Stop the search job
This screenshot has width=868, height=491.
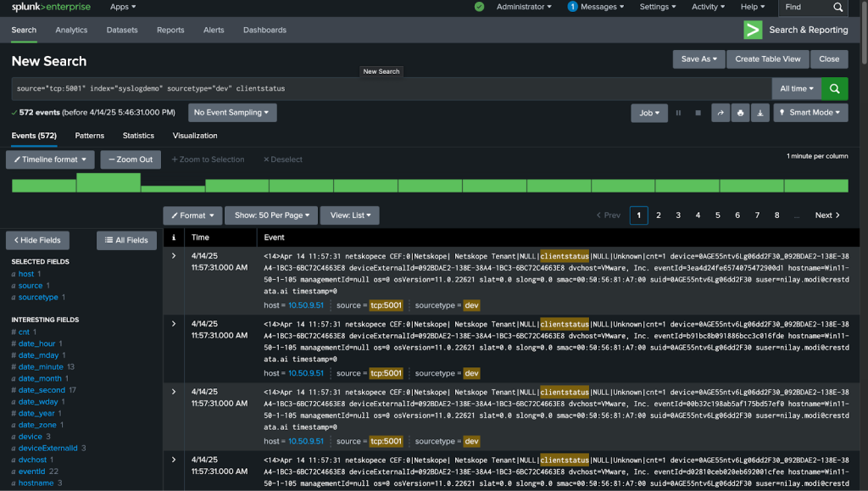point(698,113)
